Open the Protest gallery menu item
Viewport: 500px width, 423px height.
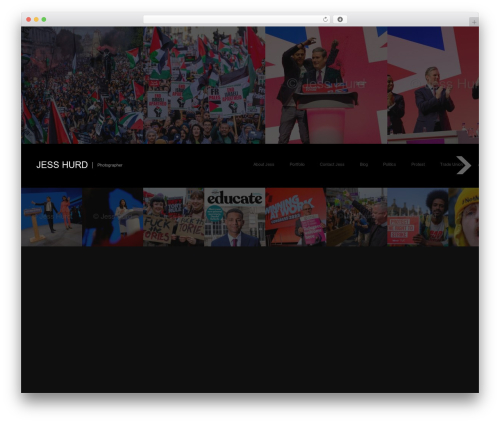coord(418,164)
